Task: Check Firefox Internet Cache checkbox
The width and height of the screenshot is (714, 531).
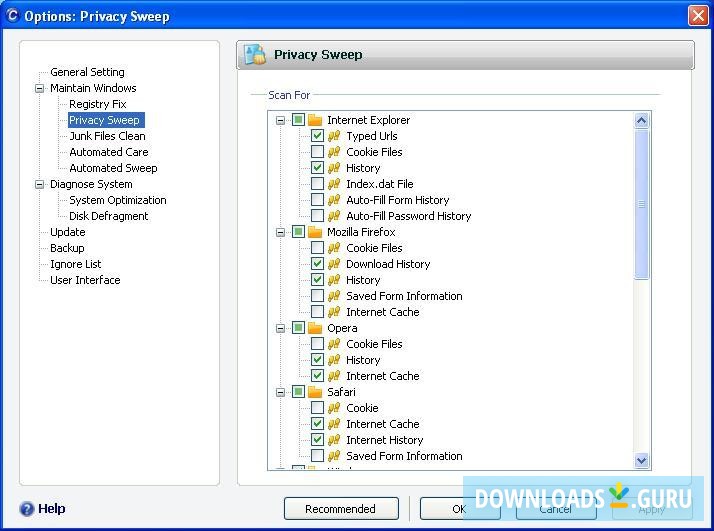Action: [317, 312]
